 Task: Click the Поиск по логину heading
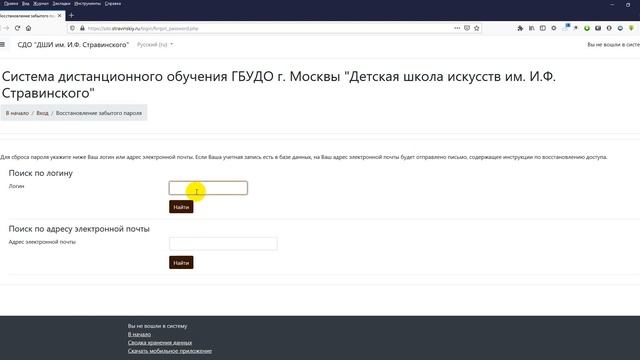[x=40, y=173]
